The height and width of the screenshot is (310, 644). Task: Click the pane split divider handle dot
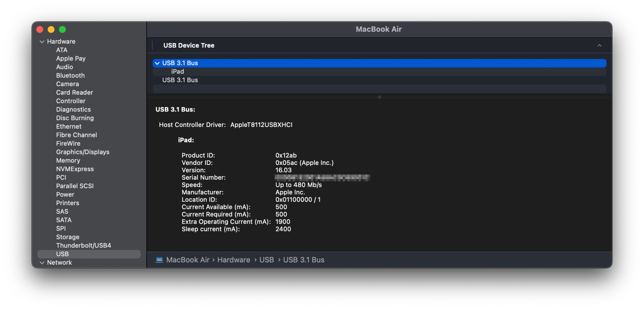tap(379, 97)
